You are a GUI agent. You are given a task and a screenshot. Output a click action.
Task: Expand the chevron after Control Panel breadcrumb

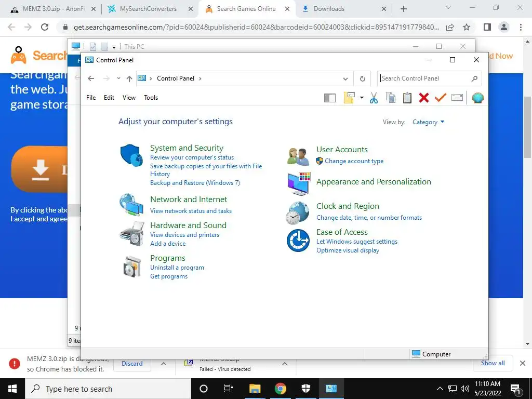tap(200, 79)
